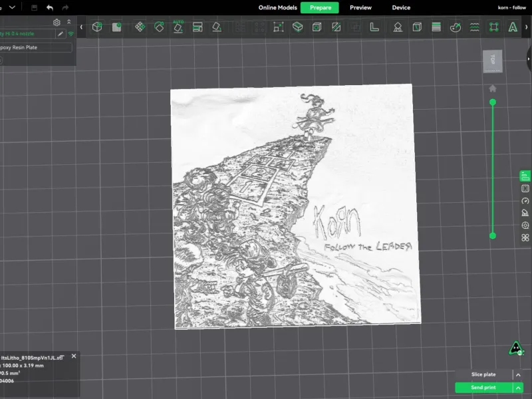The image size is (532, 399).
Task: Click the highlighted green right-sidebar panel icon
Action: 525,176
